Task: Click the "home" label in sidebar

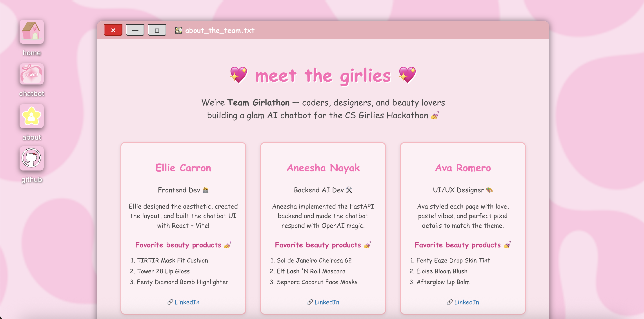Action: (31, 53)
